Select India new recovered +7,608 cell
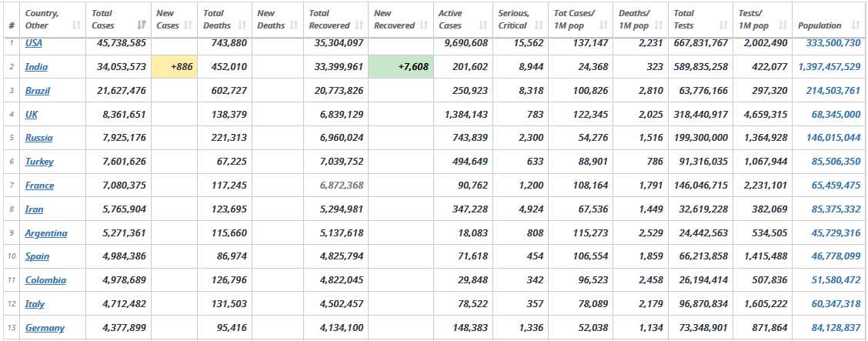The height and width of the screenshot is (341, 868). tap(401, 67)
